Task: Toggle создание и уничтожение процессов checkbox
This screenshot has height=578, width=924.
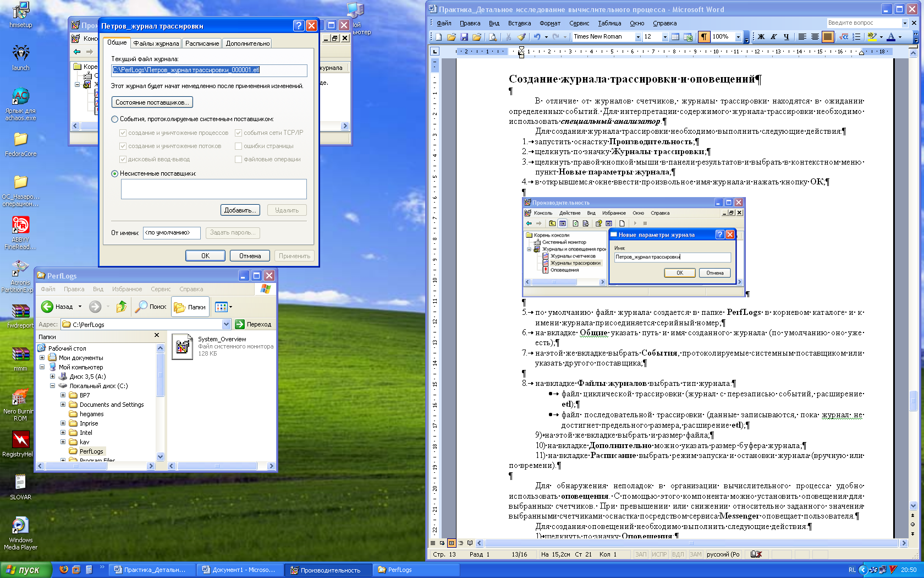Action: (x=123, y=133)
